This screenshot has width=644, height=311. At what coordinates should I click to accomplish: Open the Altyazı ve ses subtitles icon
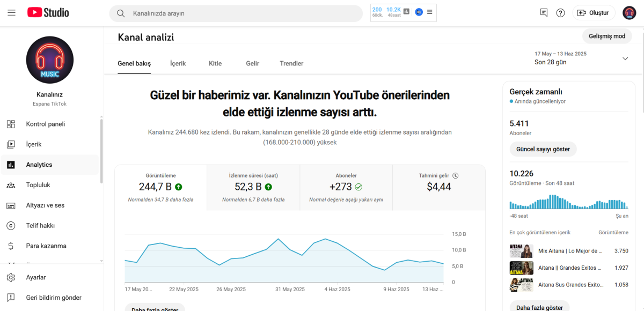pos(11,206)
